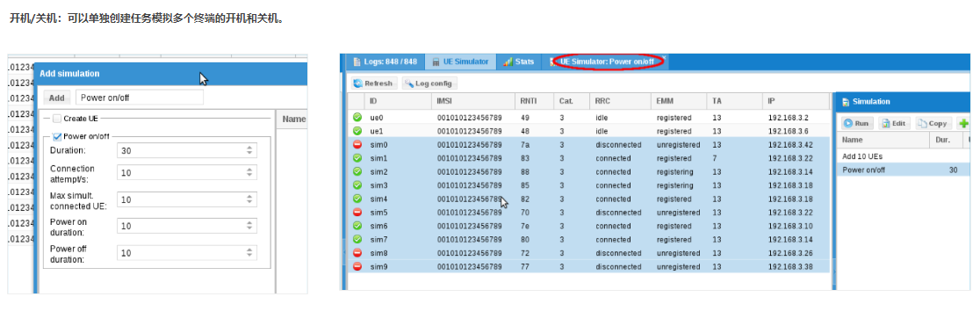Sort by the RNTI column header
The height and width of the screenshot is (333, 980).
click(x=535, y=101)
